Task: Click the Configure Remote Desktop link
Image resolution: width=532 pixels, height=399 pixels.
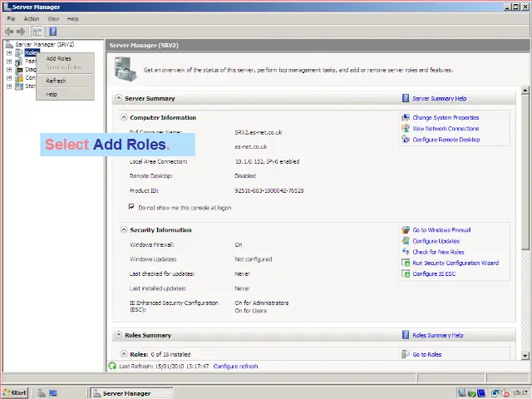Action: coord(446,140)
